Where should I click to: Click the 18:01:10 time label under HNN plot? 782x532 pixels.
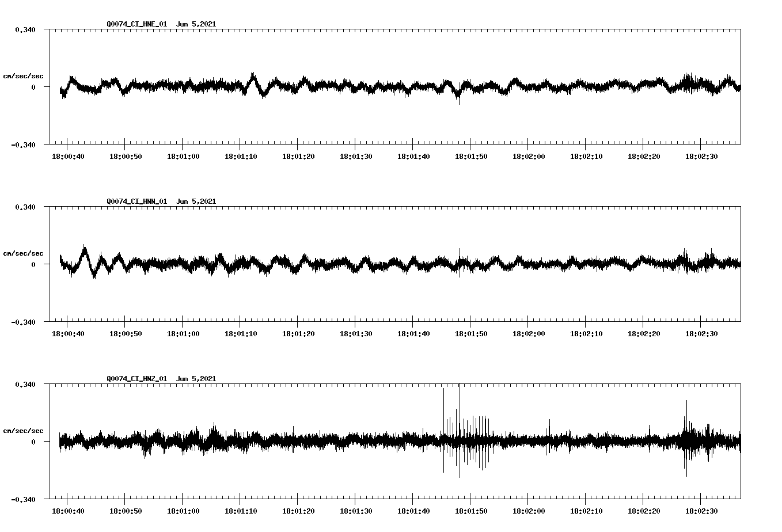click(241, 333)
